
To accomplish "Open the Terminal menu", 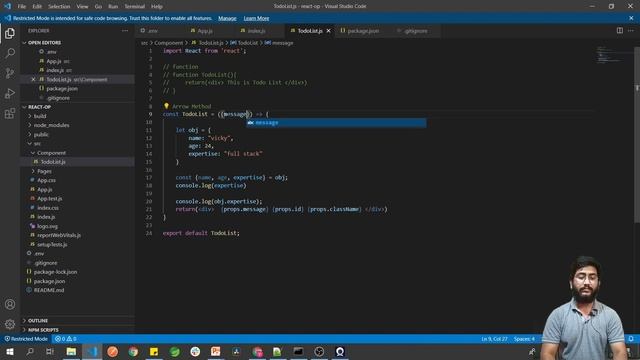I will coord(134,7).
